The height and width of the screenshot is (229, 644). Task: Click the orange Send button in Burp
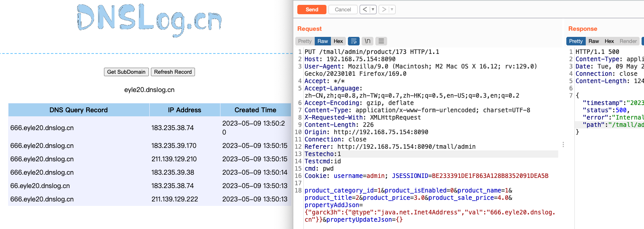311,9
